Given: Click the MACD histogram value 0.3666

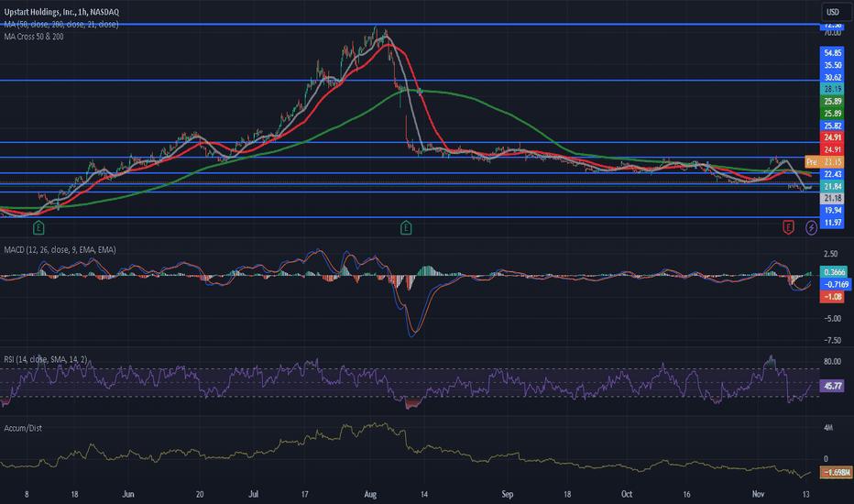Looking at the screenshot, I should 834,272.
